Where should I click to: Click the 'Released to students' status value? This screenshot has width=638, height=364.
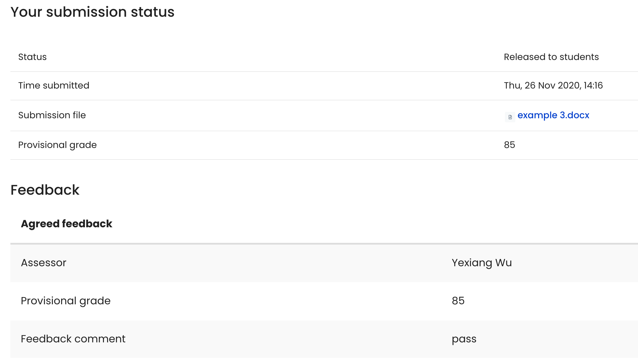pos(551,57)
